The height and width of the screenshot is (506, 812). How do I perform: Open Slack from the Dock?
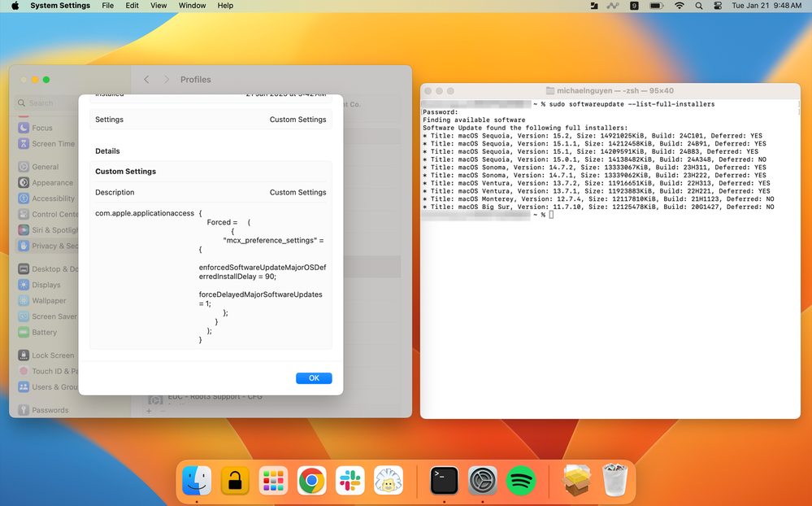pyautogui.click(x=350, y=481)
